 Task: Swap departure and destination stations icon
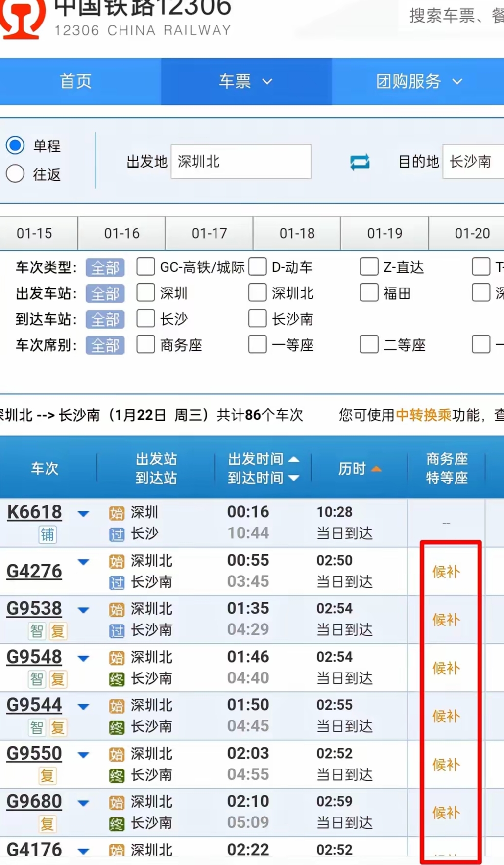[x=360, y=162]
